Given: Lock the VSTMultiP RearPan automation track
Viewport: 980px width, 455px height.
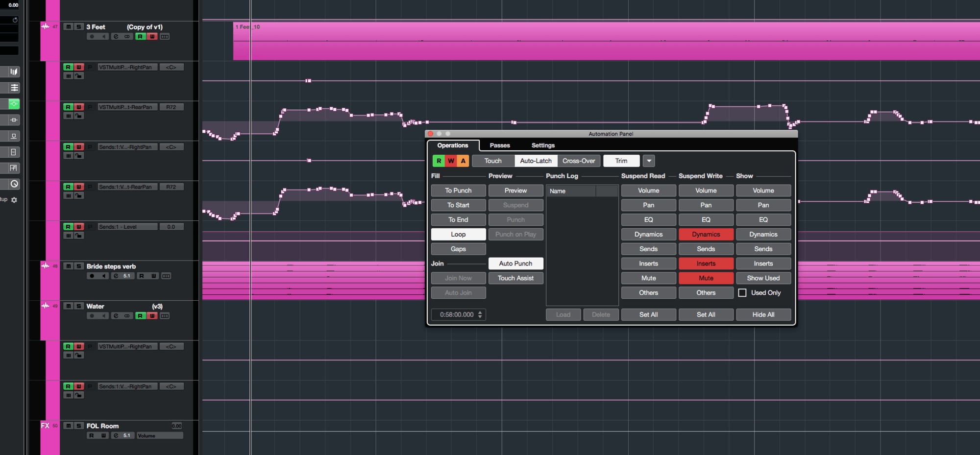Looking at the screenshot, I should click(x=79, y=116).
